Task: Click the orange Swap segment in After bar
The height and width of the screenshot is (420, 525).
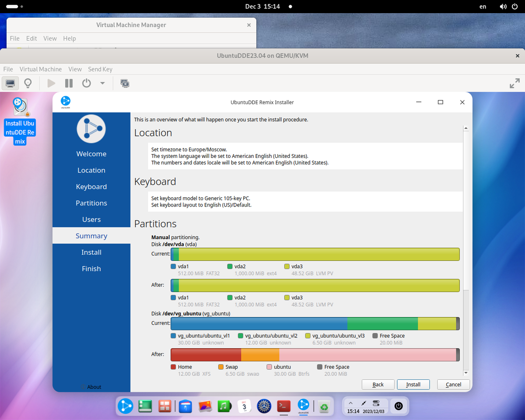Action: tap(260, 355)
